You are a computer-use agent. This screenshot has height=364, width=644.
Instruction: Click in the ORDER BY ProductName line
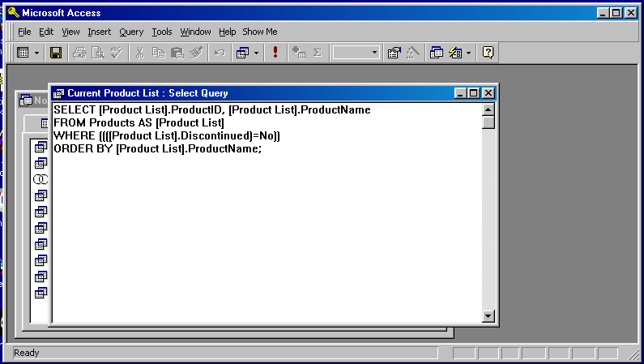158,148
